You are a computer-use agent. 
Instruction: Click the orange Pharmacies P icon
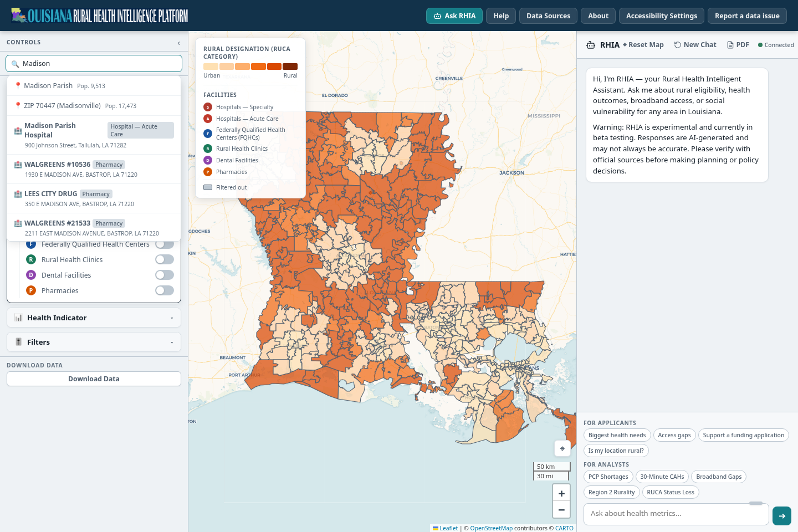[31, 290]
